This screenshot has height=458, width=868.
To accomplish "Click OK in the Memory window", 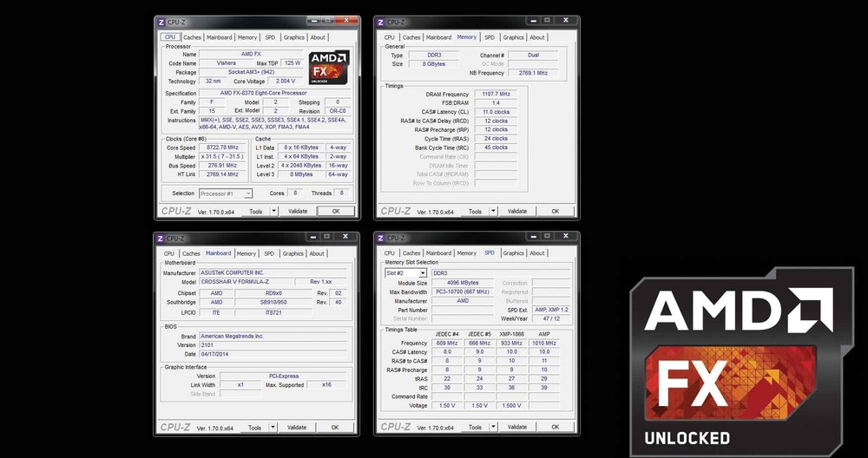I will pos(556,212).
